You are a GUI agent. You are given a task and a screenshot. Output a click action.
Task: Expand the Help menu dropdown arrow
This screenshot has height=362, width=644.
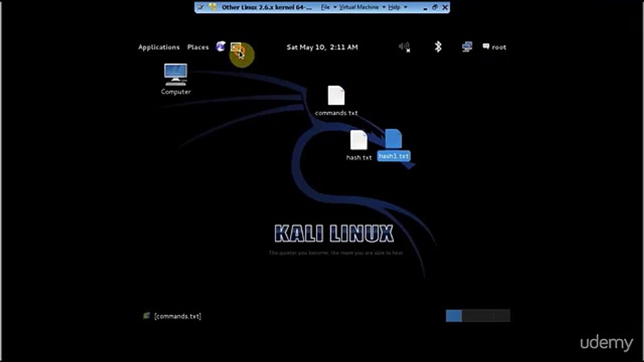pos(405,8)
